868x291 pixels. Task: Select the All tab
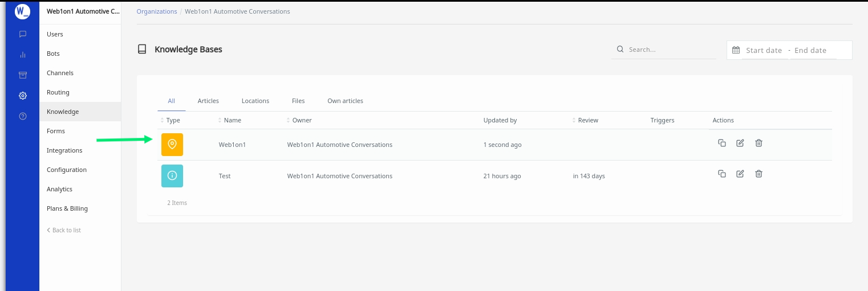click(172, 101)
